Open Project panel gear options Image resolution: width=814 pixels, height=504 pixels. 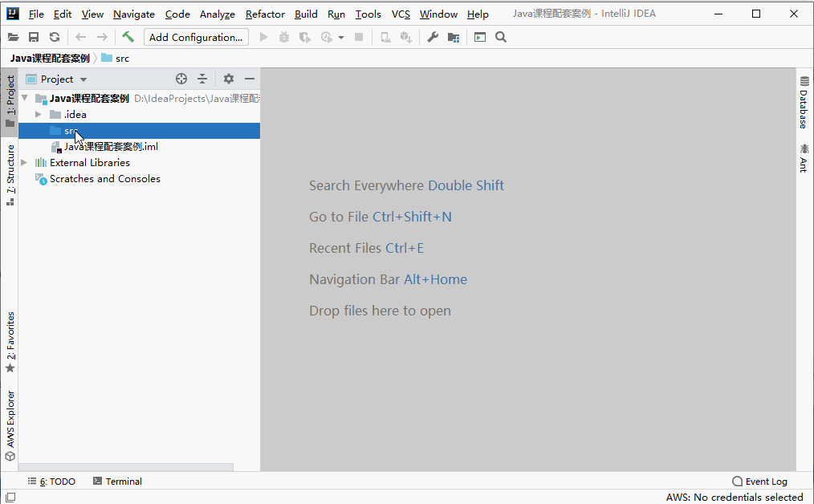pyautogui.click(x=229, y=79)
